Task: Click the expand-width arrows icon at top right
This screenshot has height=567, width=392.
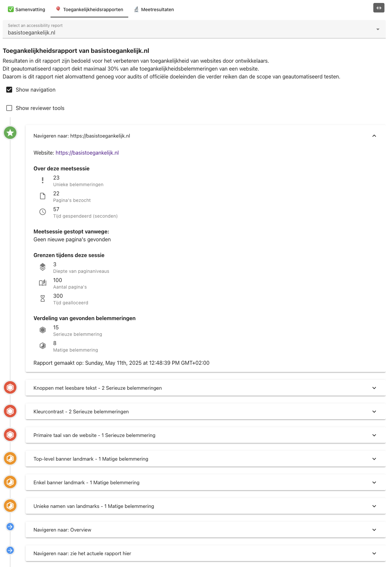Action: click(x=379, y=8)
